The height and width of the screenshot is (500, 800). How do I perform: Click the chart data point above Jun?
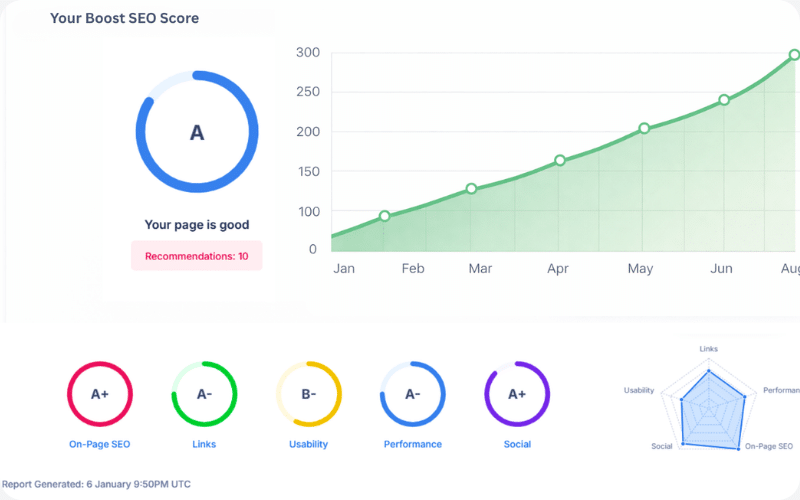pyautogui.click(x=724, y=100)
